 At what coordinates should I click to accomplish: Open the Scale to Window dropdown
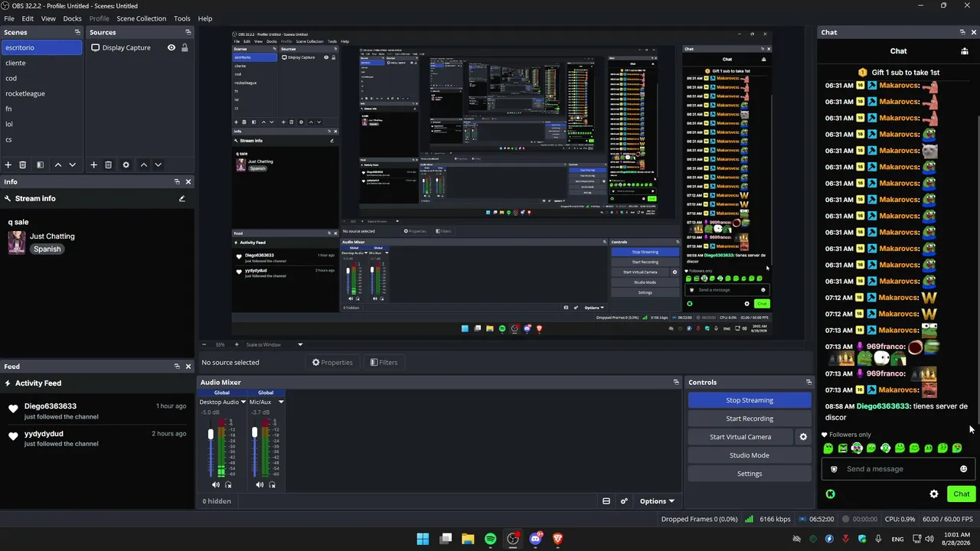(x=274, y=344)
